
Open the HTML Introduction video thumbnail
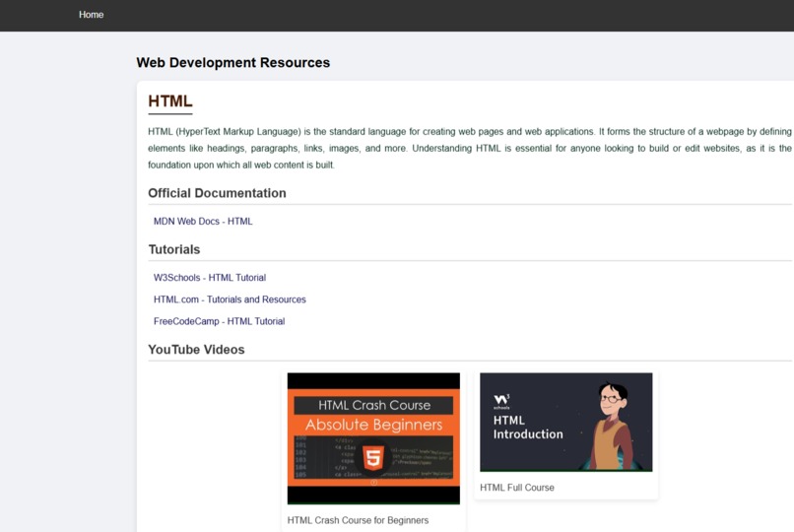click(x=566, y=423)
